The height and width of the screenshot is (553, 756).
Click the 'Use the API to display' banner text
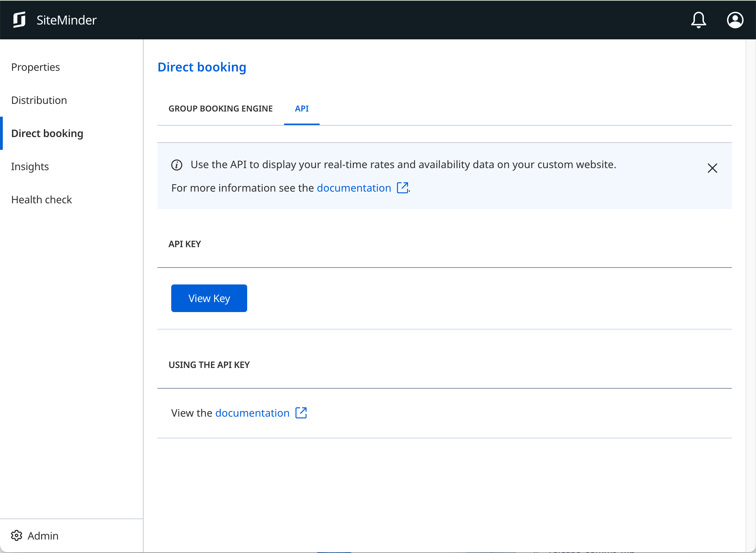tap(403, 165)
